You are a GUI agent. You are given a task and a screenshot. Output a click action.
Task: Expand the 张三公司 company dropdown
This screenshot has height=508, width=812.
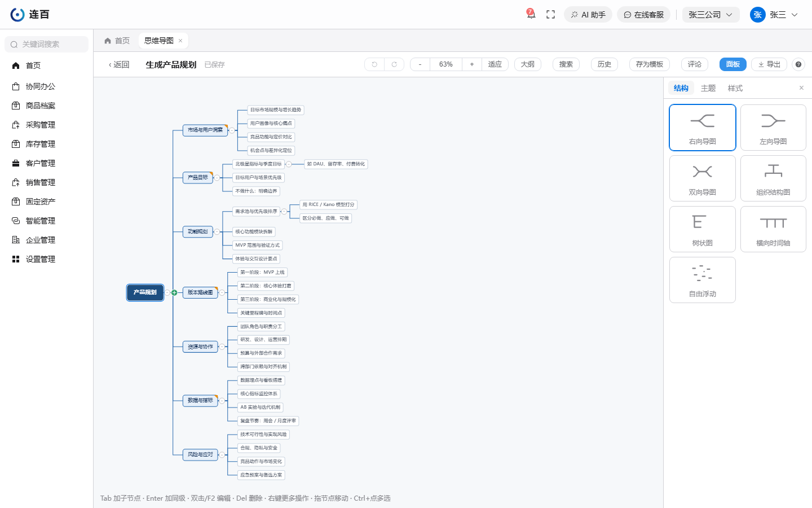710,15
